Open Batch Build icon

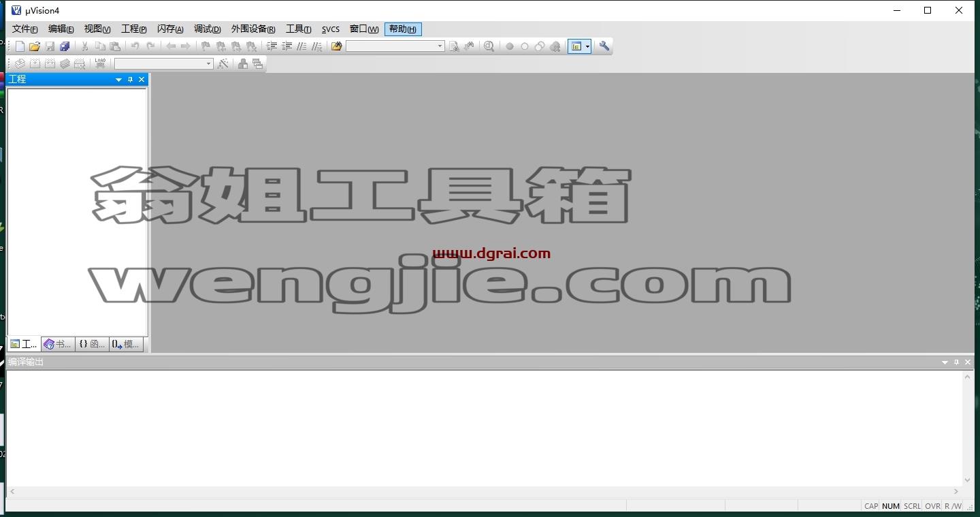(65, 63)
